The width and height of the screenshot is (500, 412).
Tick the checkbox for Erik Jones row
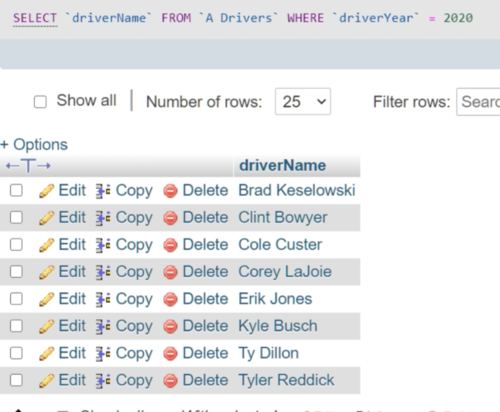16,299
